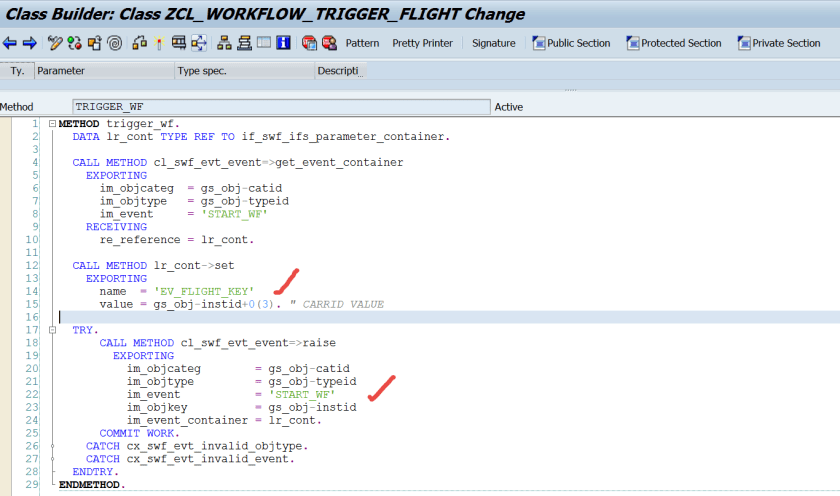
Task: Toggle the Fullscreen layout icon
Action: point(264,42)
